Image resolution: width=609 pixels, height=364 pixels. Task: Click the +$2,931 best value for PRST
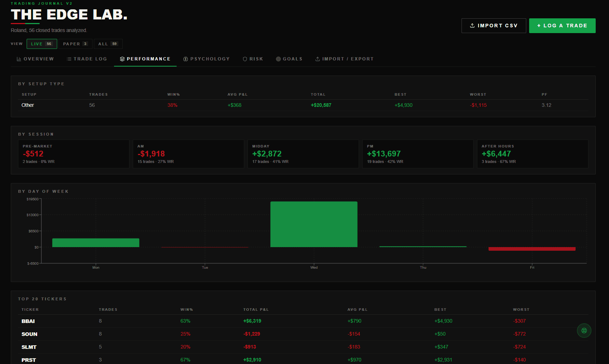click(443, 360)
